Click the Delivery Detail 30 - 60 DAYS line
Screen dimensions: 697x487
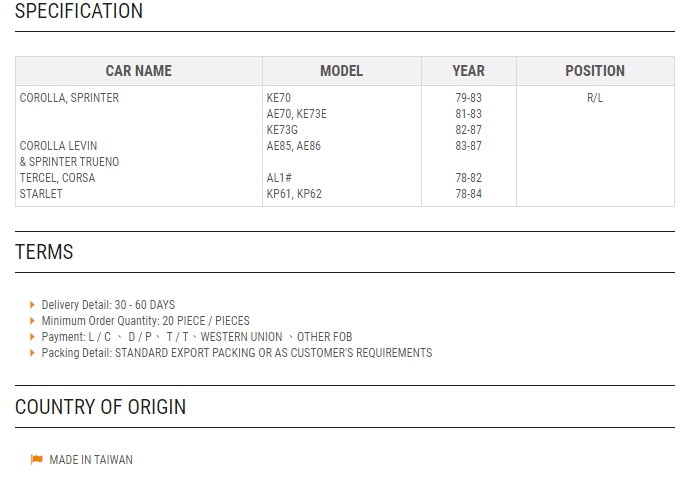click(x=108, y=305)
